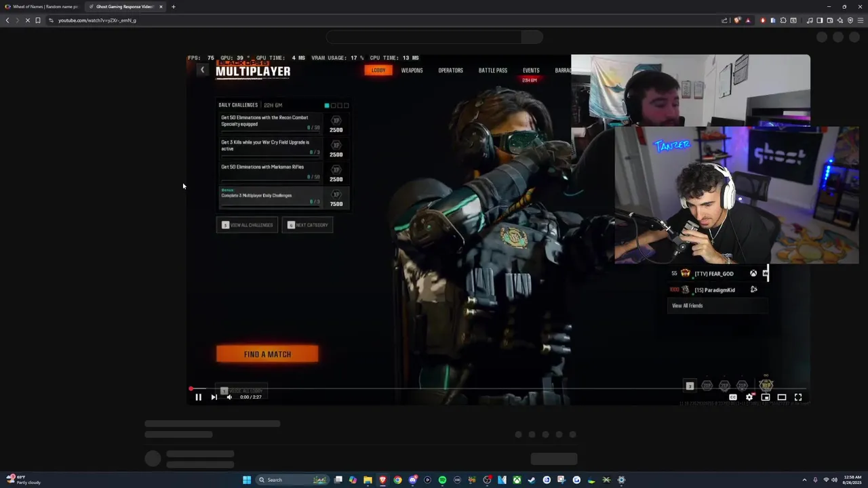Click Complete 3 Multiplayer Daily Challenges bonus
This screenshot has height=488, width=868.
[283, 197]
